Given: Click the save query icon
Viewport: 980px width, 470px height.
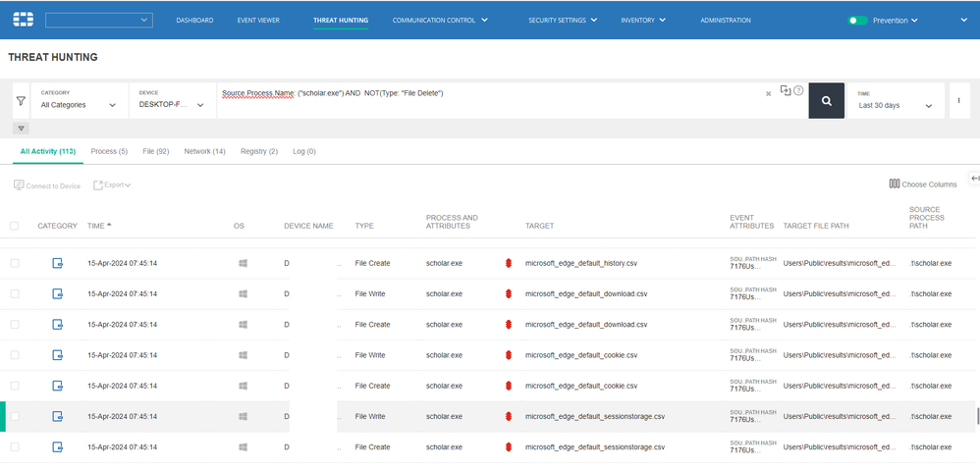Looking at the screenshot, I should [785, 90].
